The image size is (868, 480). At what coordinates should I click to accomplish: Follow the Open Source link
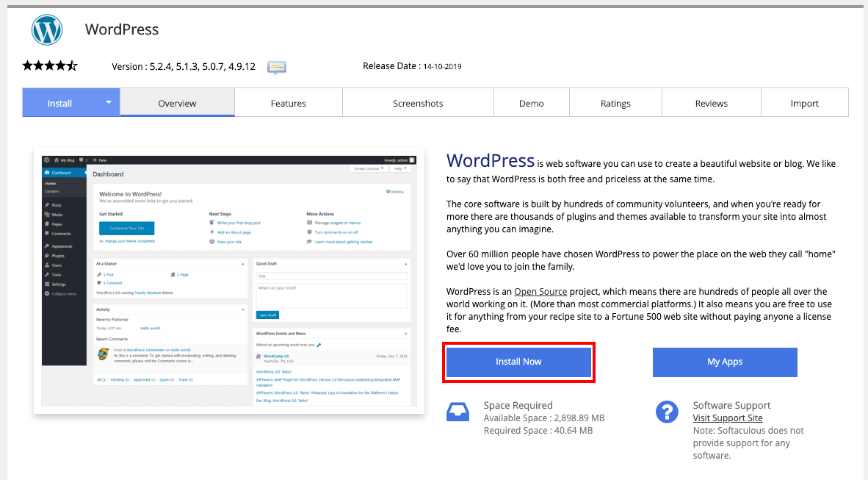[x=540, y=292]
